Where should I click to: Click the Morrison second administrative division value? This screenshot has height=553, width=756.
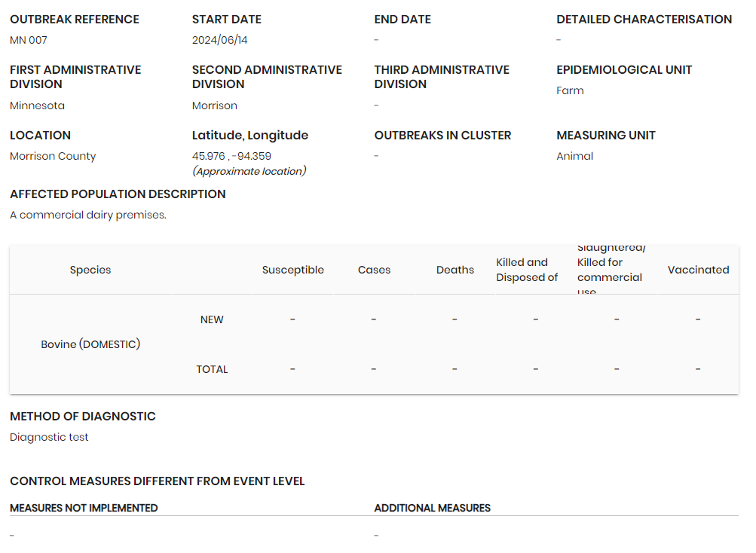pos(215,105)
